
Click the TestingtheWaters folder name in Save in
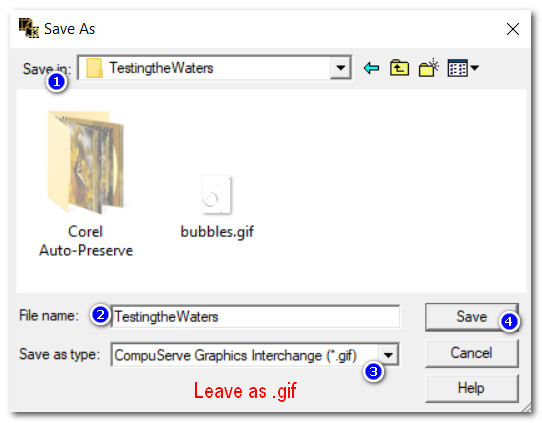pos(161,68)
